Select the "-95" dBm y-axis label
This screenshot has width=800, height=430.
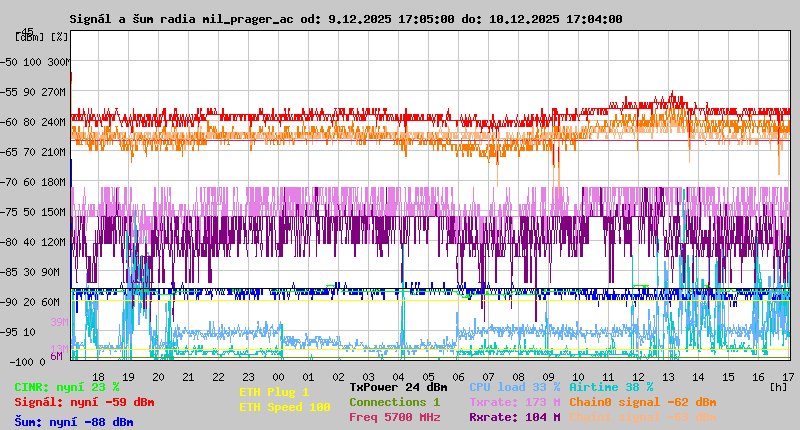point(8,333)
